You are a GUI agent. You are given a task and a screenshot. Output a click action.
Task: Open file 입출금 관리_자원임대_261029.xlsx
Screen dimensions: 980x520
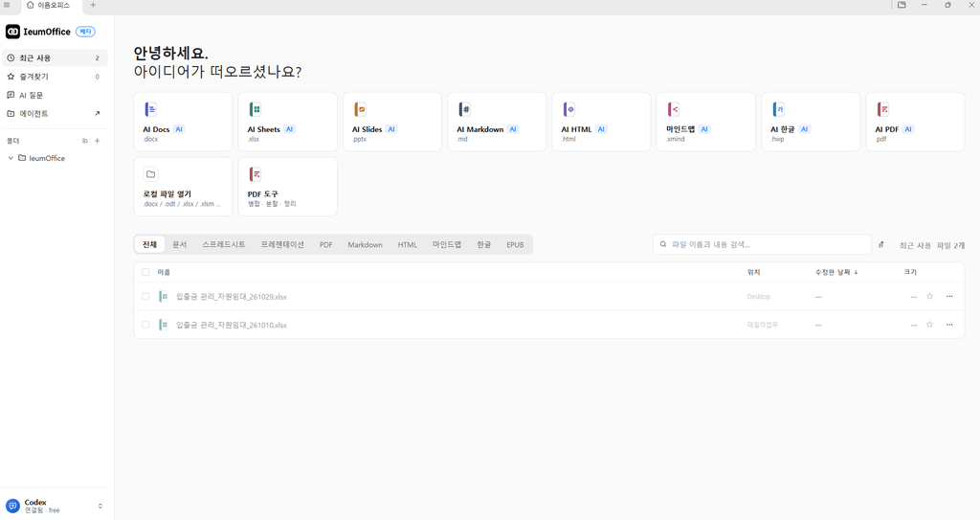[232, 297]
